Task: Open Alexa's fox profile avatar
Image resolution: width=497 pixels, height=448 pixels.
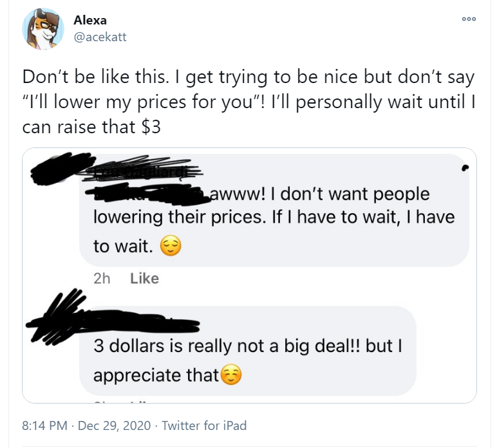Action: 43,29
